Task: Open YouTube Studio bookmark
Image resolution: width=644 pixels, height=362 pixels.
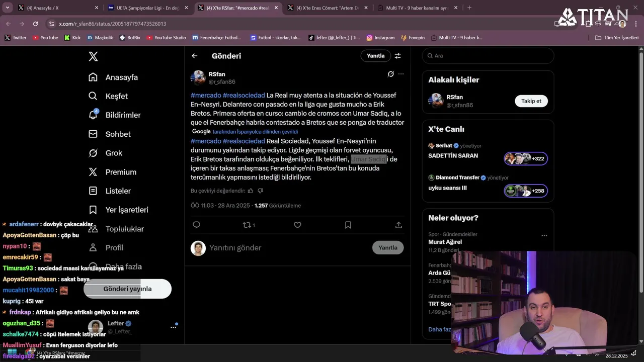Action: (166, 38)
